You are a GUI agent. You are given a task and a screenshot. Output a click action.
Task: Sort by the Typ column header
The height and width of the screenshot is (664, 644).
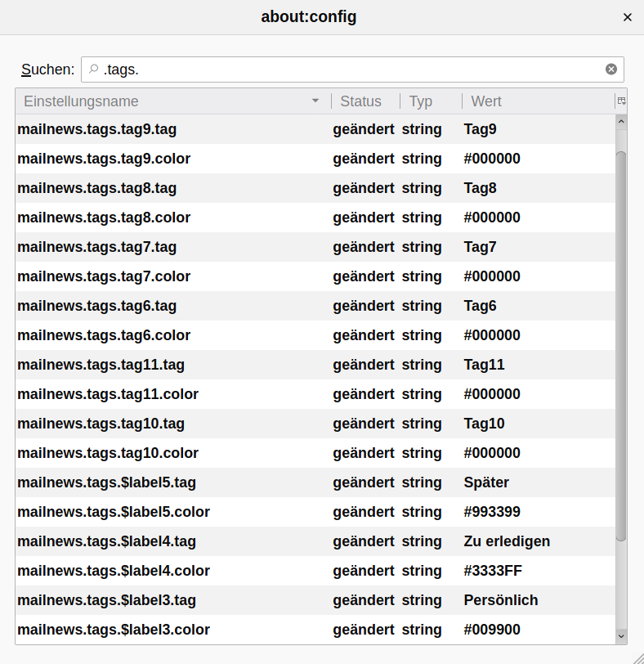(421, 101)
